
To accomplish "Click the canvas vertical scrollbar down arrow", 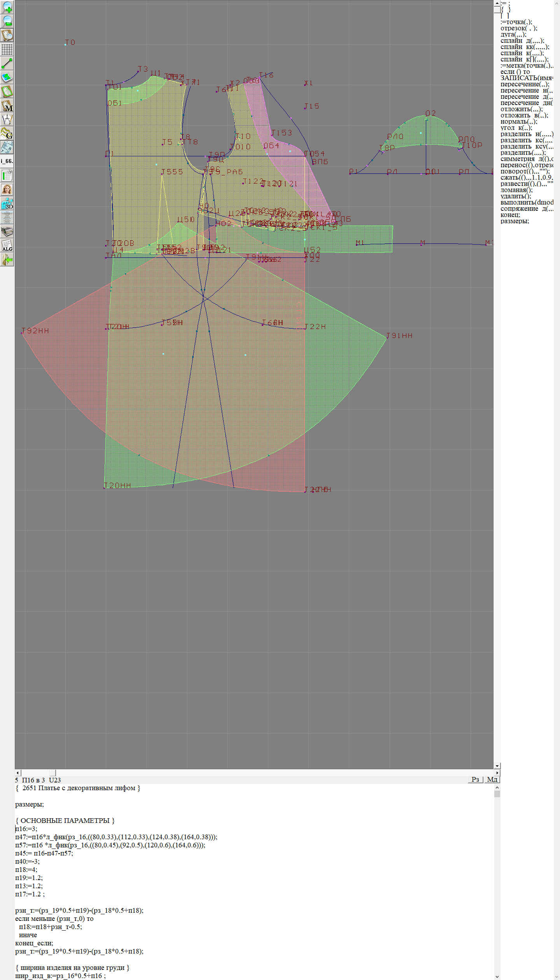I will [497, 766].
